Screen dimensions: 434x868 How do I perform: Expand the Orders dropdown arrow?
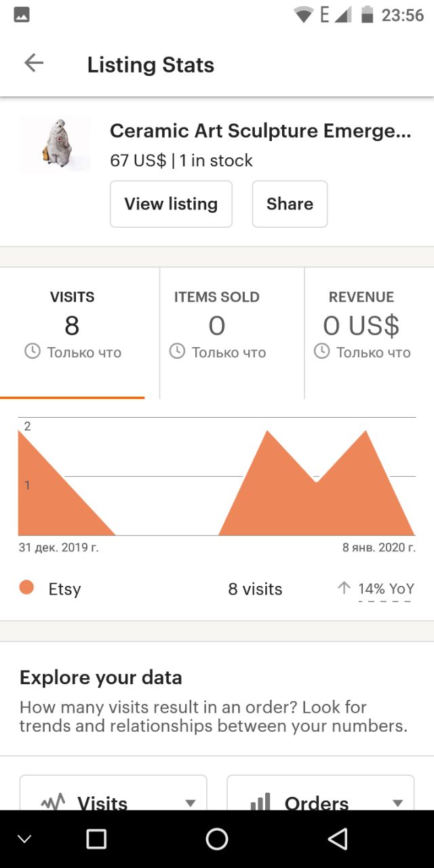[397, 803]
